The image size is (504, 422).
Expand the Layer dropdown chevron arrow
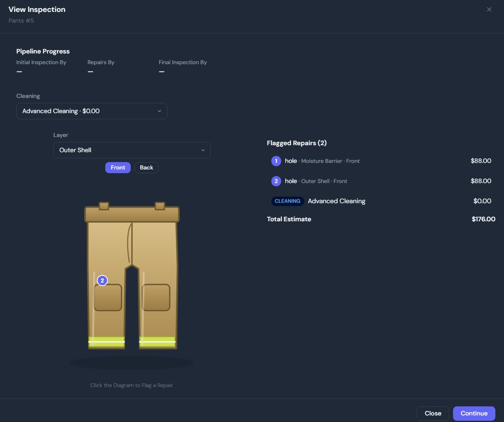click(x=203, y=150)
